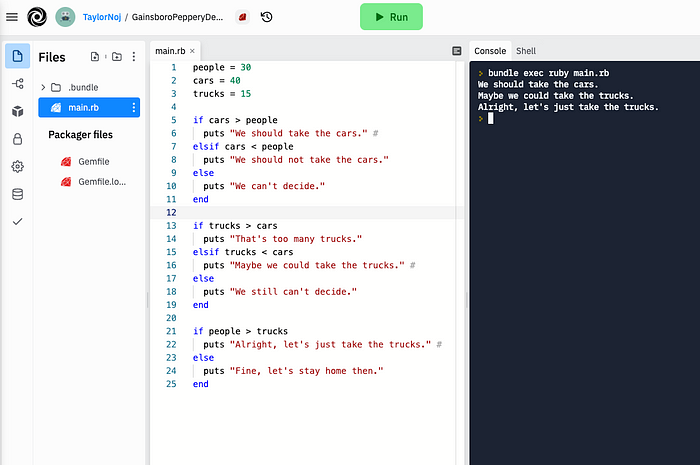Click the value 30 on line 1
This screenshot has height=465, width=700.
[246, 67]
